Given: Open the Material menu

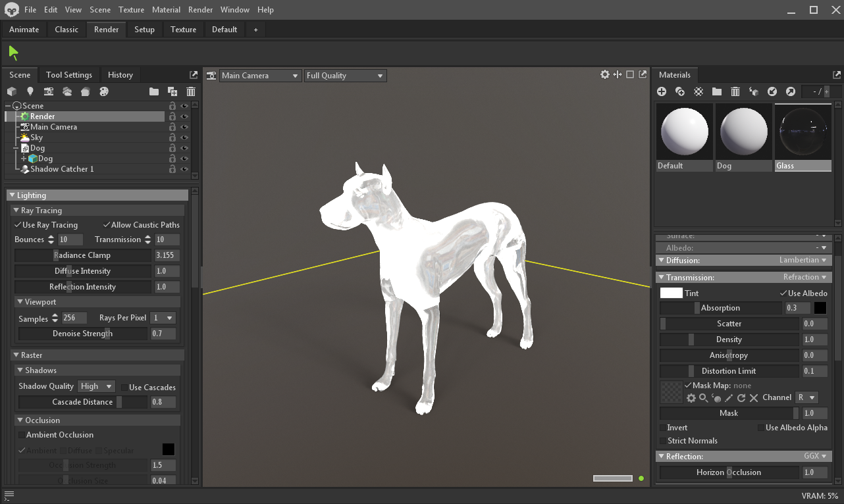Looking at the screenshot, I should point(166,10).
